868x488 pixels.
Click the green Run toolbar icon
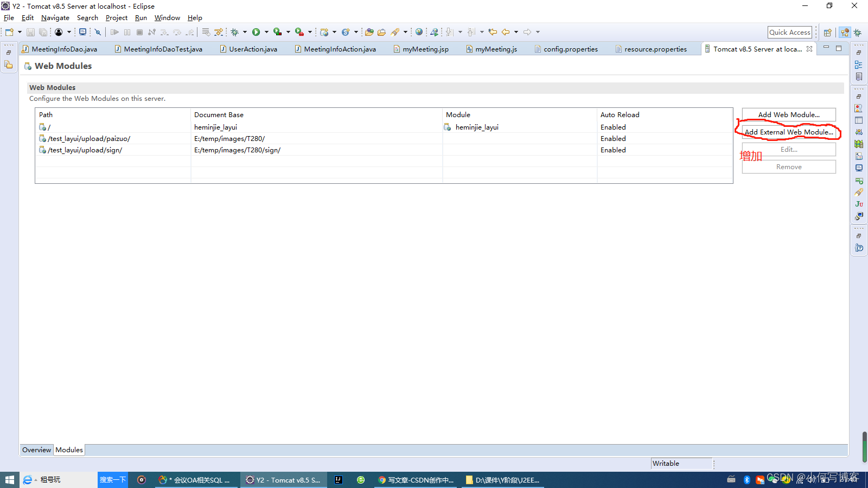click(x=256, y=32)
